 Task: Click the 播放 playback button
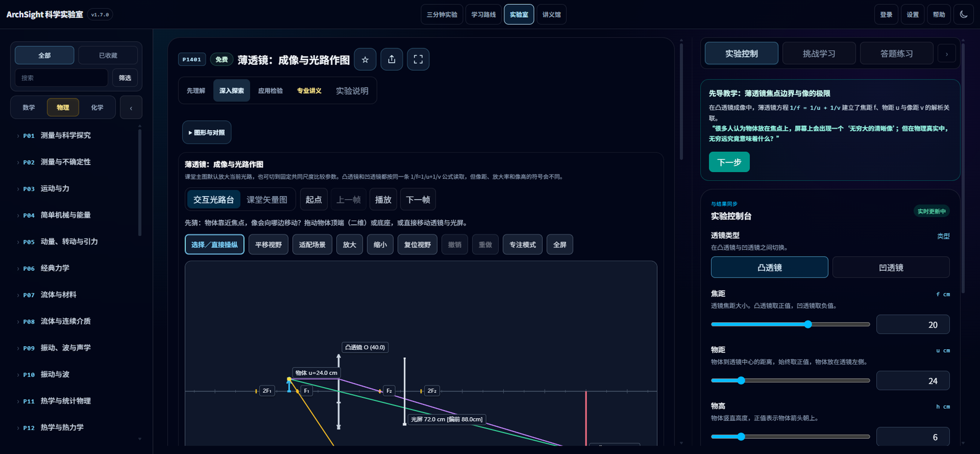(x=383, y=200)
